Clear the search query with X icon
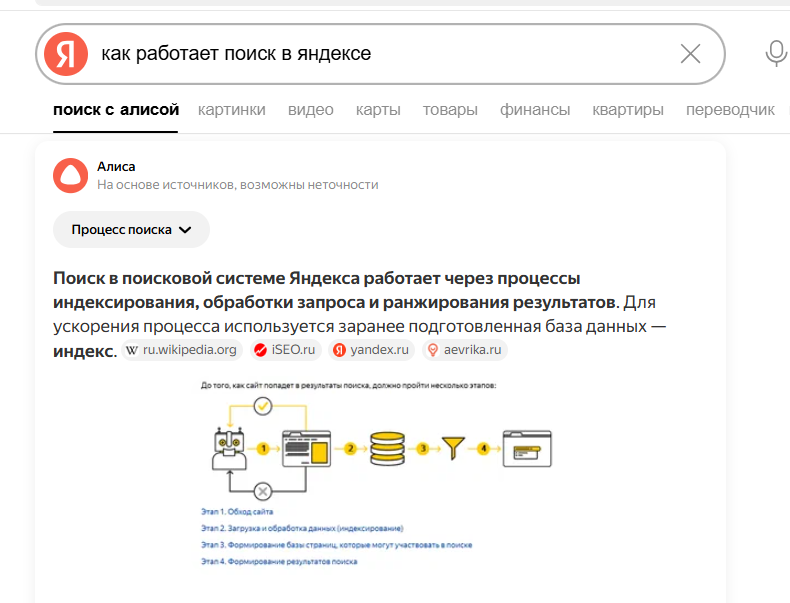 690,53
